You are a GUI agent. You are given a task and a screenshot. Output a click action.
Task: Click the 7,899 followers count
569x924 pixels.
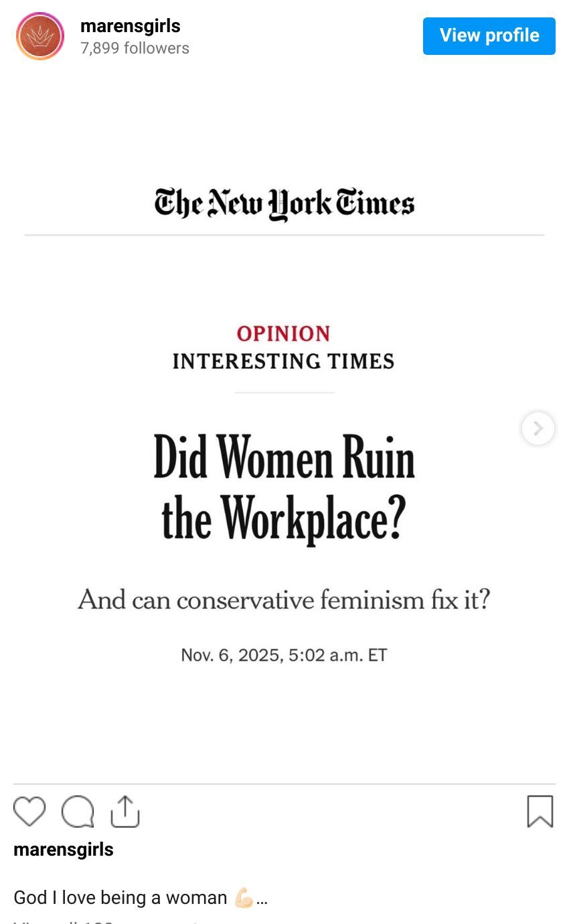pos(135,48)
